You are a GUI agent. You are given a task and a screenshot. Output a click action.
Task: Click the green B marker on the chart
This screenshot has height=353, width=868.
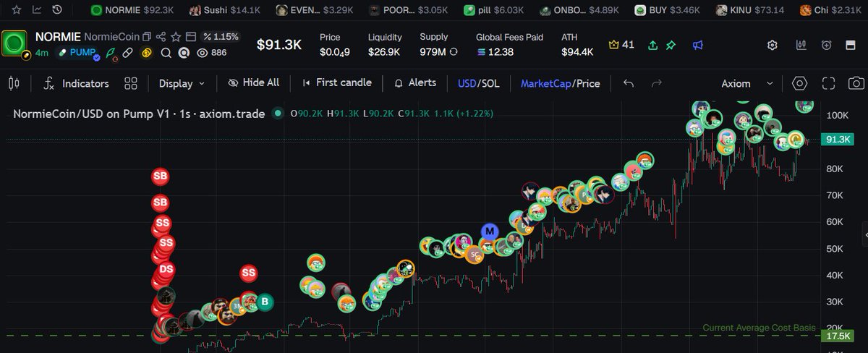coord(265,302)
